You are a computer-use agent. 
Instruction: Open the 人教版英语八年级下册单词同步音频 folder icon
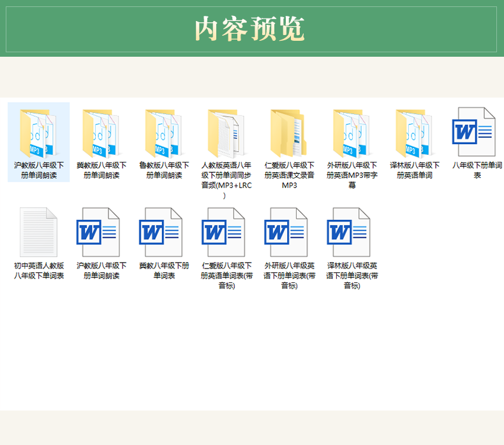[x=226, y=133]
